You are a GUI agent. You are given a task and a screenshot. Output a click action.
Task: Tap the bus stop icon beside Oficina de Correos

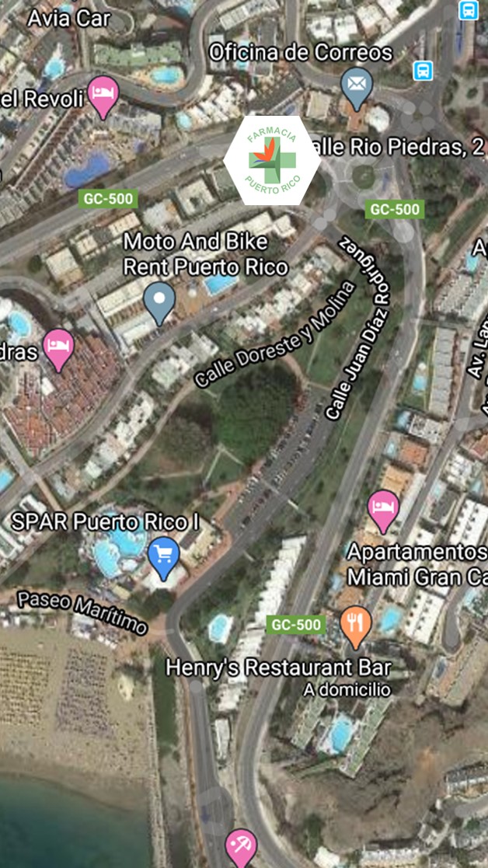424,70
